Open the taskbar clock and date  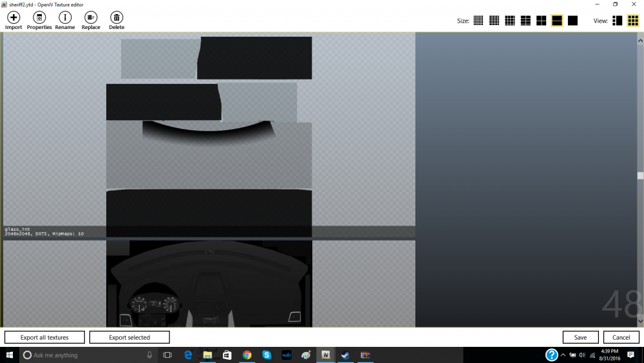click(x=609, y=355)
